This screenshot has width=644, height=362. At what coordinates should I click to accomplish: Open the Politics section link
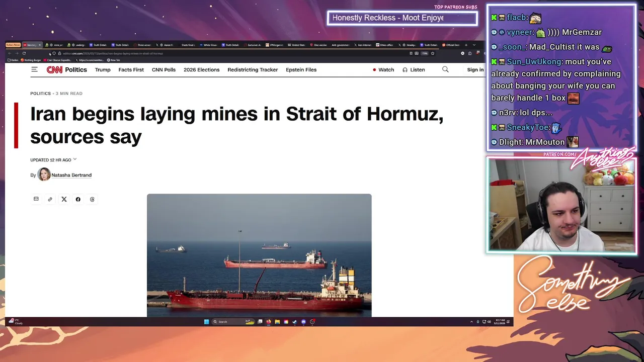pyautogui.click(x=76, y=69)
